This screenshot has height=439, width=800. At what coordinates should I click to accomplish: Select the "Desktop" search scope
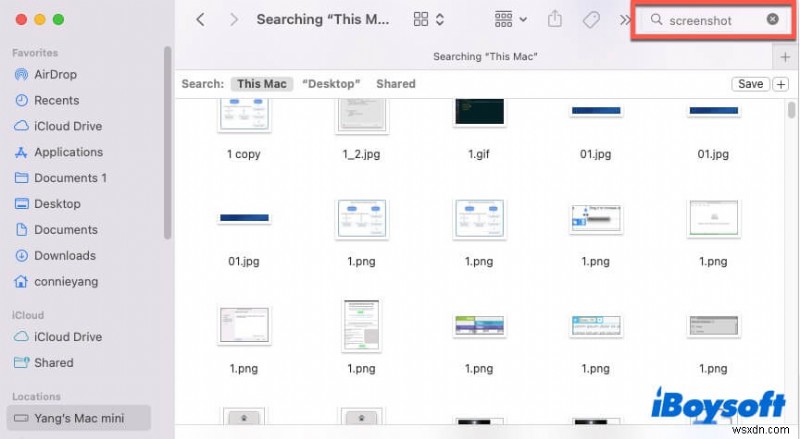(x=331, y=84)
